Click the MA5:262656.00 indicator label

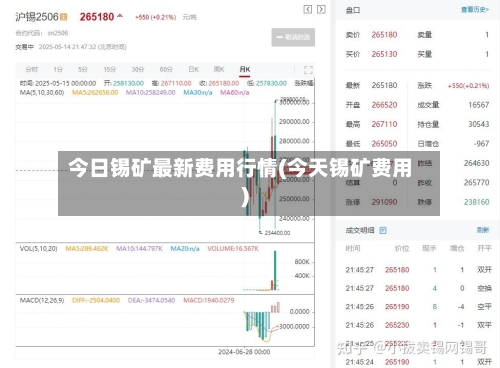(x=95, y=92)
